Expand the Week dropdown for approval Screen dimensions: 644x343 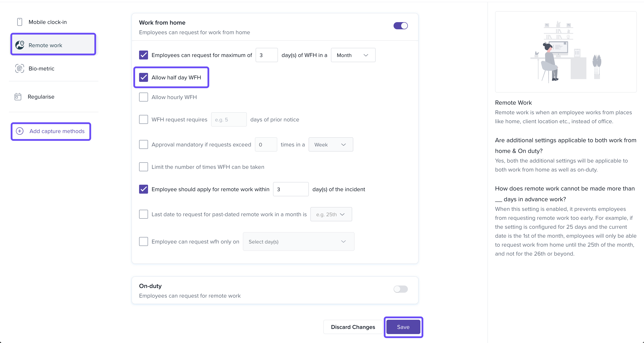point(330,144)
